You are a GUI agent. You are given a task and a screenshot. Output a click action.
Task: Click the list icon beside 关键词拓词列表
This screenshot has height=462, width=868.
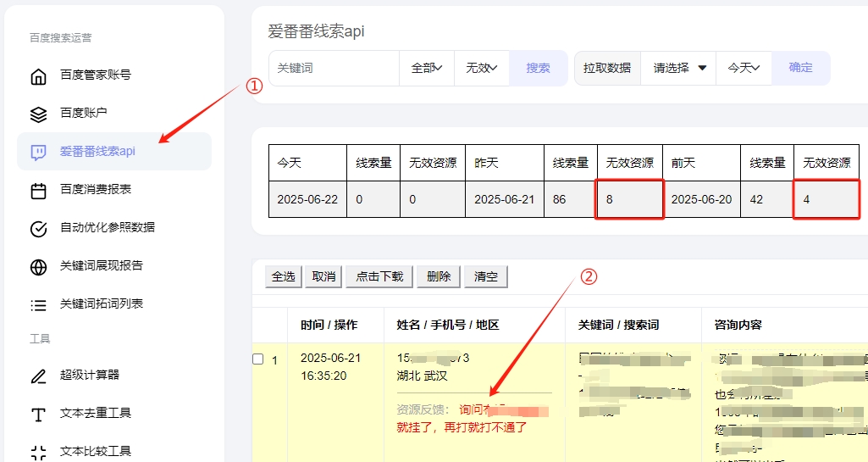pos(38,304)
